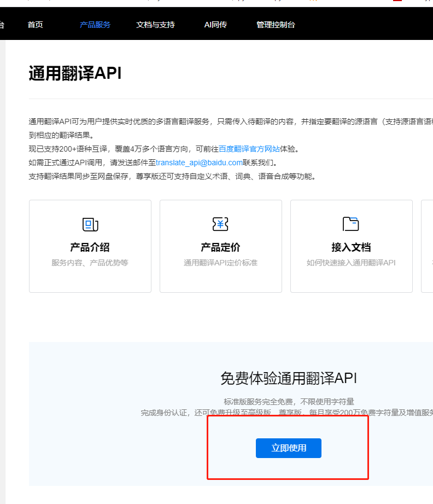Open the 产品介绍 card title
The height and width of the screenshot is (504, 433).
click(x=90, y=247)
